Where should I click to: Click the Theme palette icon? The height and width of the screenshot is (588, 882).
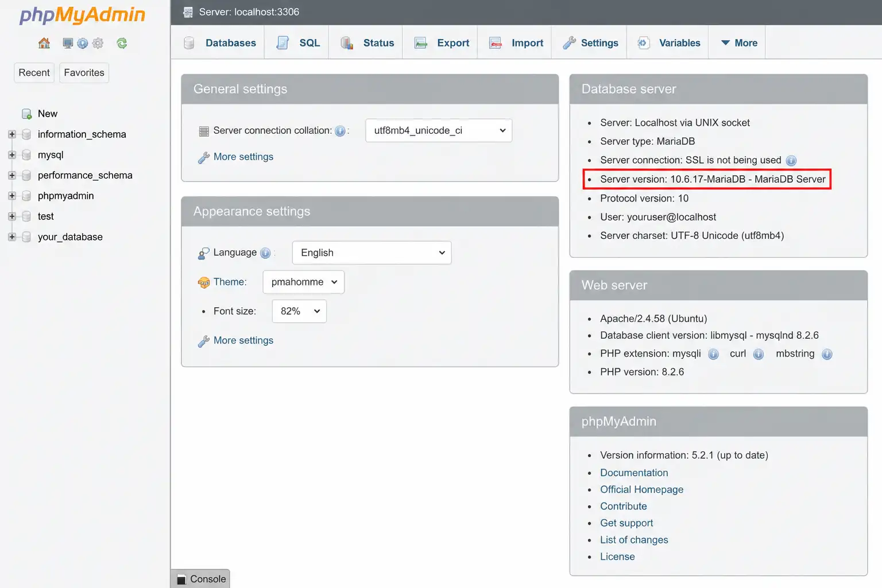pyautogui.click(x=204, y=283)
